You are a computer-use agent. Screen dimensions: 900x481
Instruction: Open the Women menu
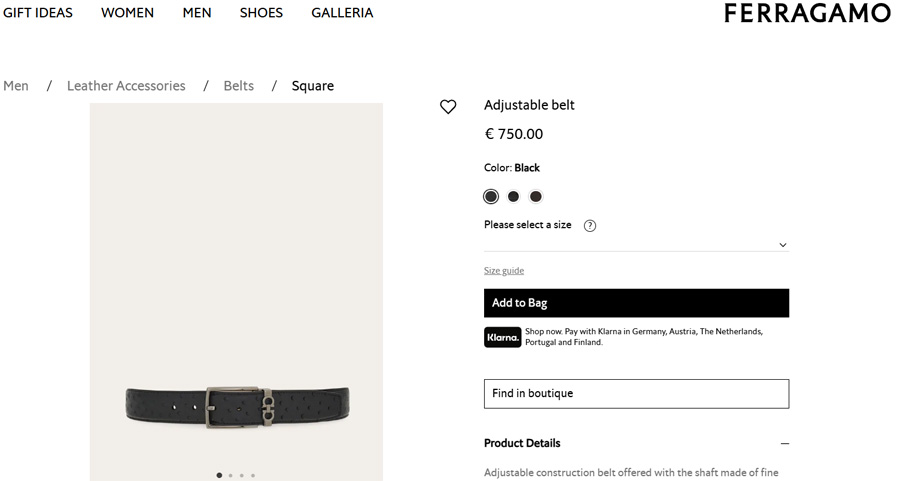click(x=127, y=13)
